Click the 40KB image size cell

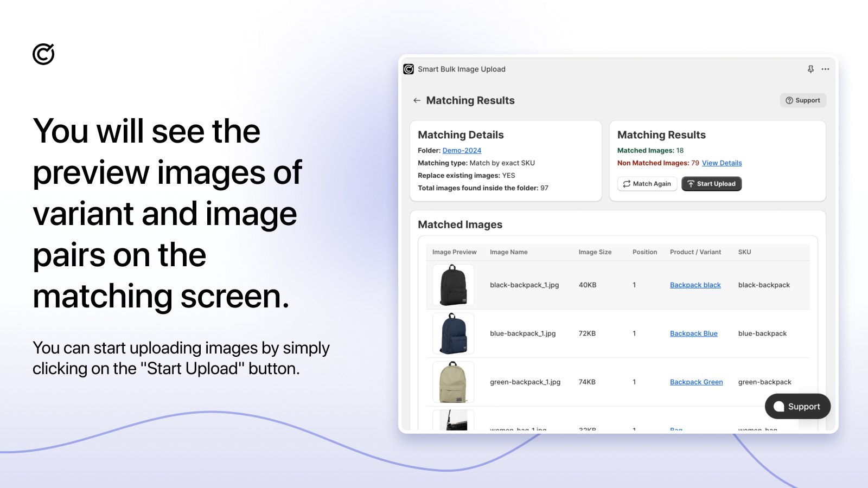pyautogui.click(x=588, y=285)
